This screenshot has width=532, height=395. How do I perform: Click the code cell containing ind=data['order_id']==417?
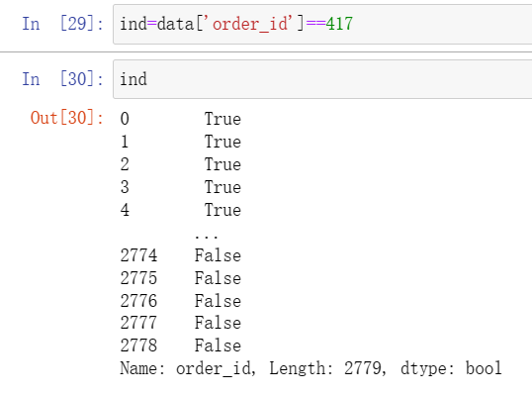point(322,24)
